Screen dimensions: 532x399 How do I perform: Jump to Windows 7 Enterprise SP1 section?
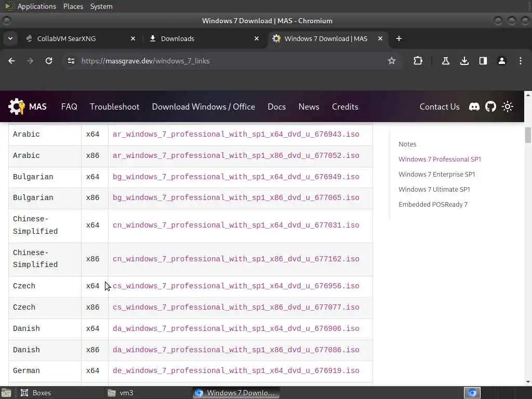point(436,175)
